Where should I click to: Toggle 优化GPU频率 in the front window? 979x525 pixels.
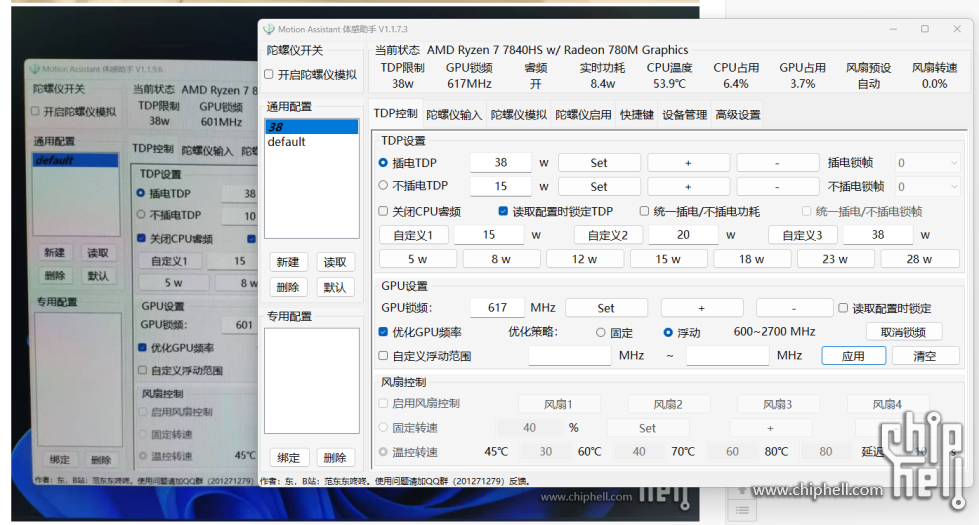pos(383,331)
